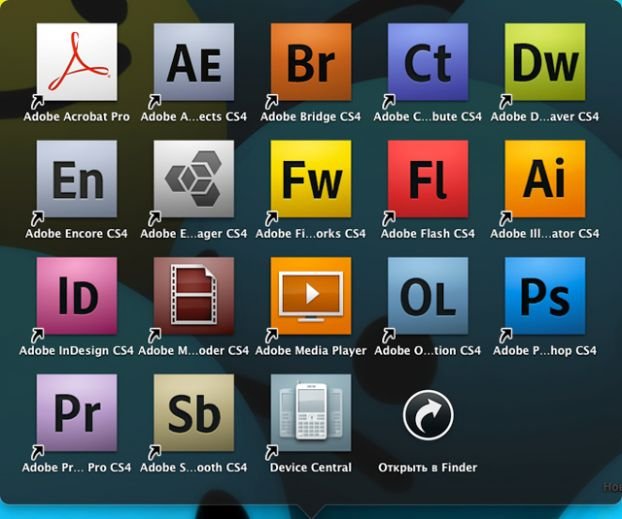Viewport: 622px width, 519px height.
Task: Open Adobe Media Player
Action: pos(311,296)
